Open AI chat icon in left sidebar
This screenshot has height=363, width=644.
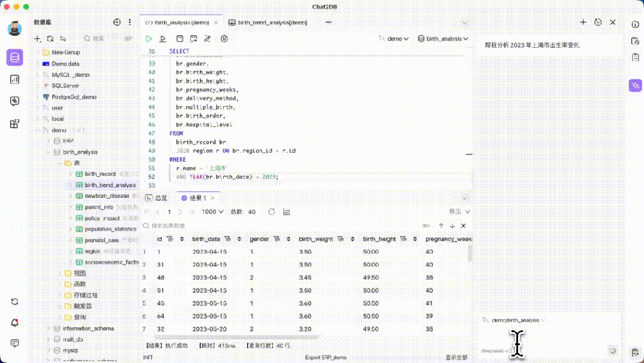coord(15,101)
